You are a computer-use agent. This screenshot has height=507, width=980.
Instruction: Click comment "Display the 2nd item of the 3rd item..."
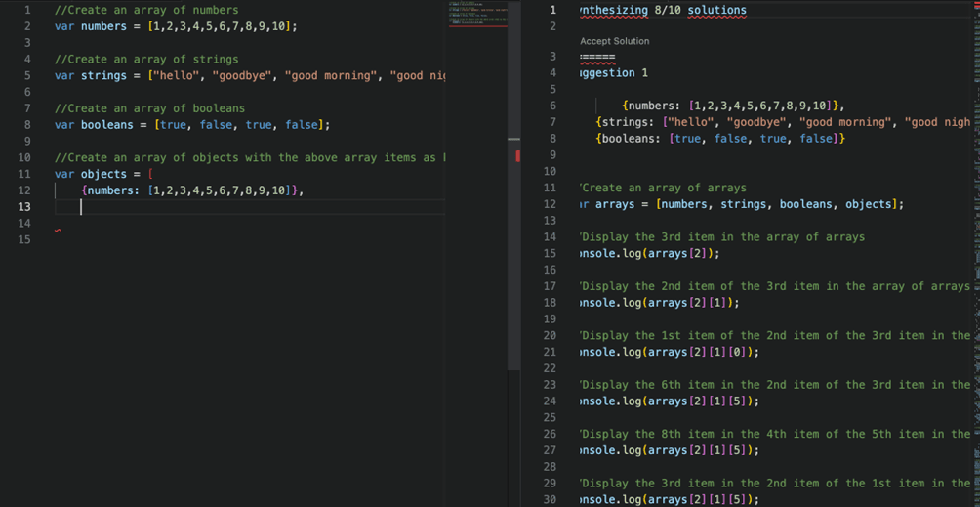click(775, 285)
